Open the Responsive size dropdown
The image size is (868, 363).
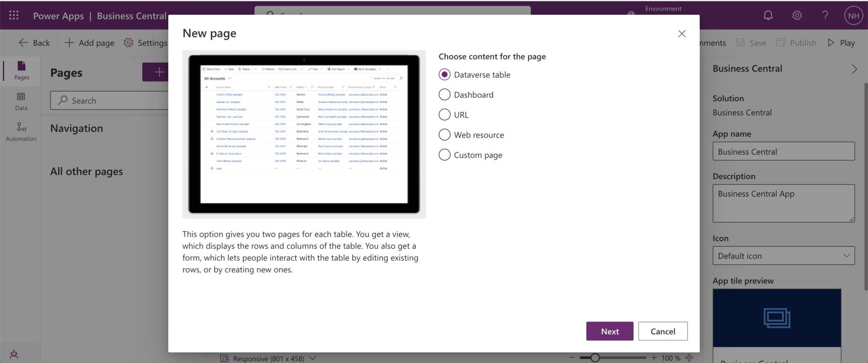click(268, 358)
